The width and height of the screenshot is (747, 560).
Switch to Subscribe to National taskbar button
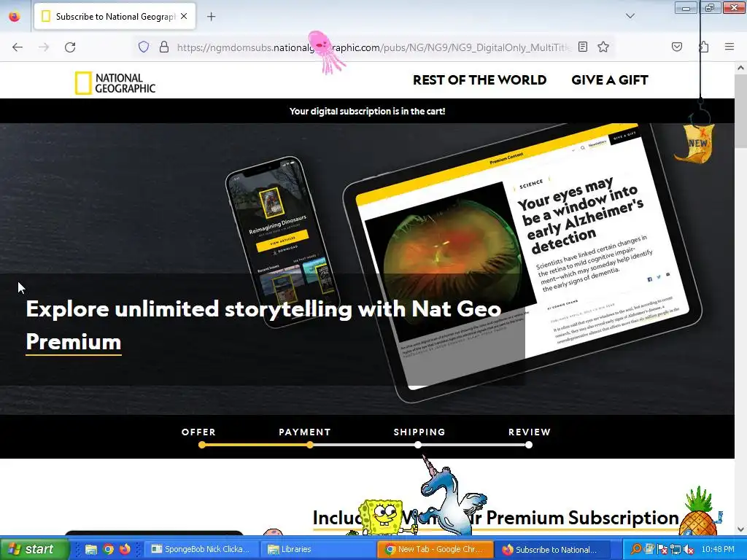[553, 549]
